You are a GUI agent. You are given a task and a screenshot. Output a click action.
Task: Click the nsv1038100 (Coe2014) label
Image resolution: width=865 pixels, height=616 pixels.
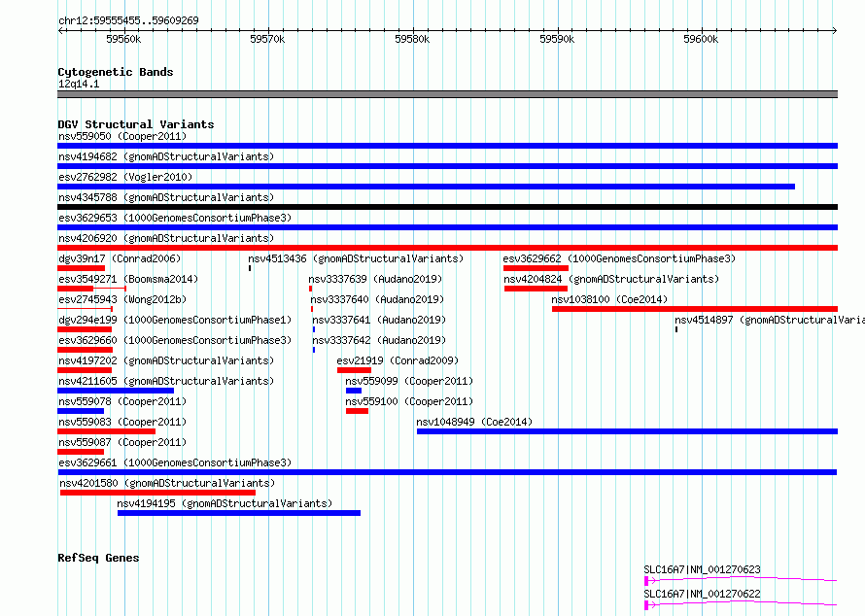point(609,299)
